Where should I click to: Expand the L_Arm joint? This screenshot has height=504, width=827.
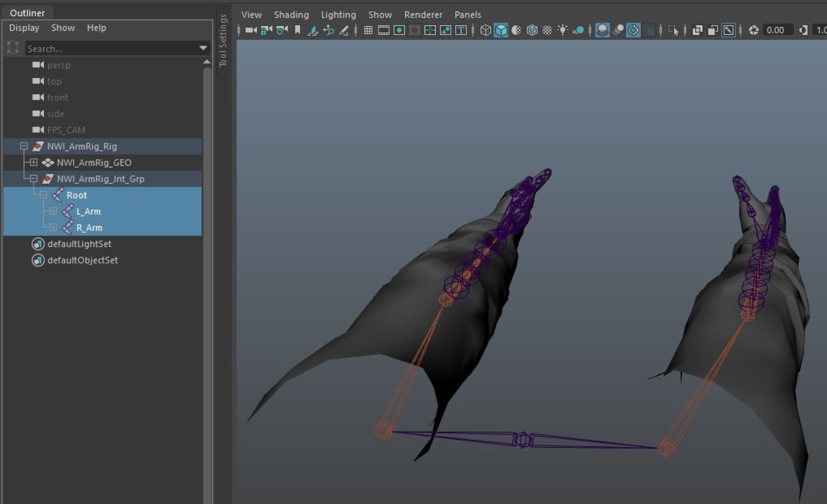pyautogui.click(x=53, y=211)
